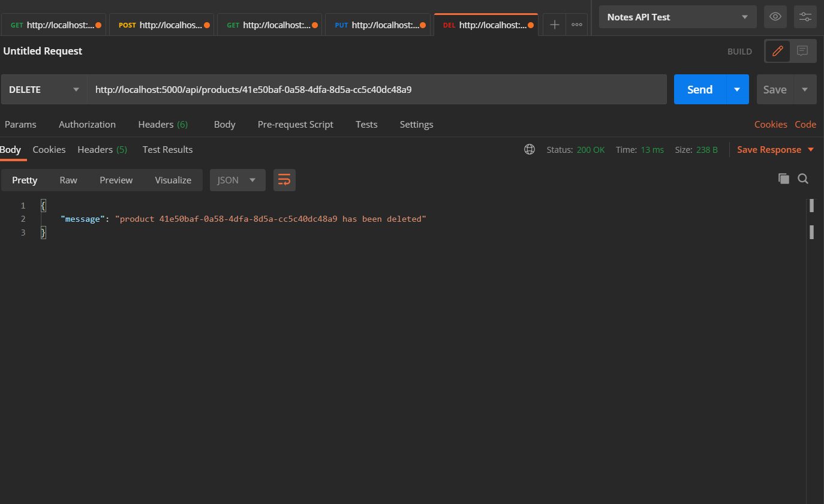Click the Untitled Request title
This screenshot has width=824, height=504.
click(43, 51)
